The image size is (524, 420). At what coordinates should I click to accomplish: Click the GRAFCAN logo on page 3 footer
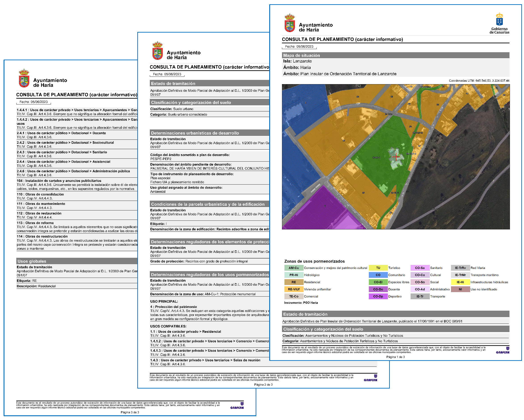click(237, 406)
